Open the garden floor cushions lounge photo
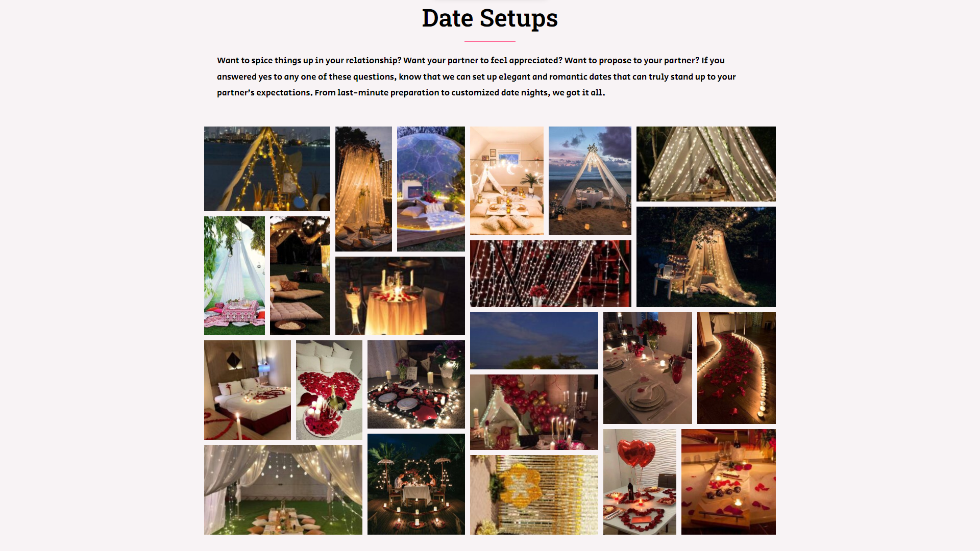This screenshot has height=551, width=980. pyautogui.click(x=300, y=275)
